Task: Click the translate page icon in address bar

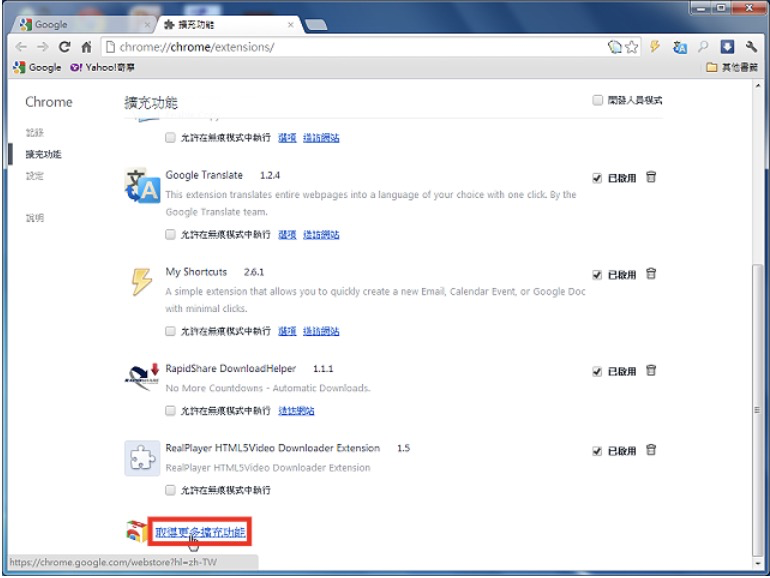Action: [614, 47]
